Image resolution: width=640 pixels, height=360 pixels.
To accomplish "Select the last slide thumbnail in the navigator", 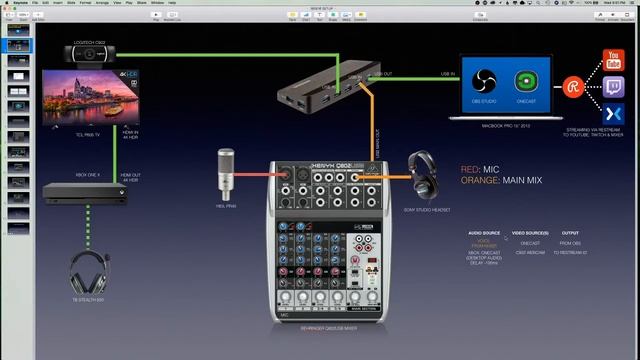I will point(18,229).
